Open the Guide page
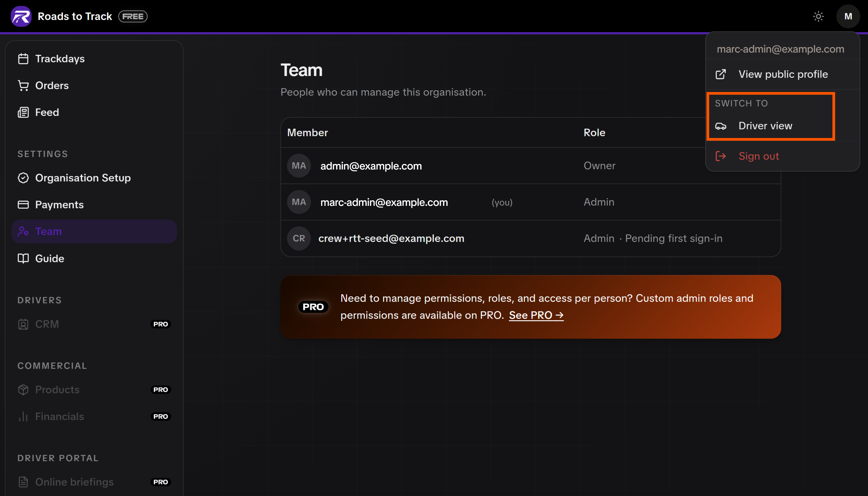 coord(94,259)
